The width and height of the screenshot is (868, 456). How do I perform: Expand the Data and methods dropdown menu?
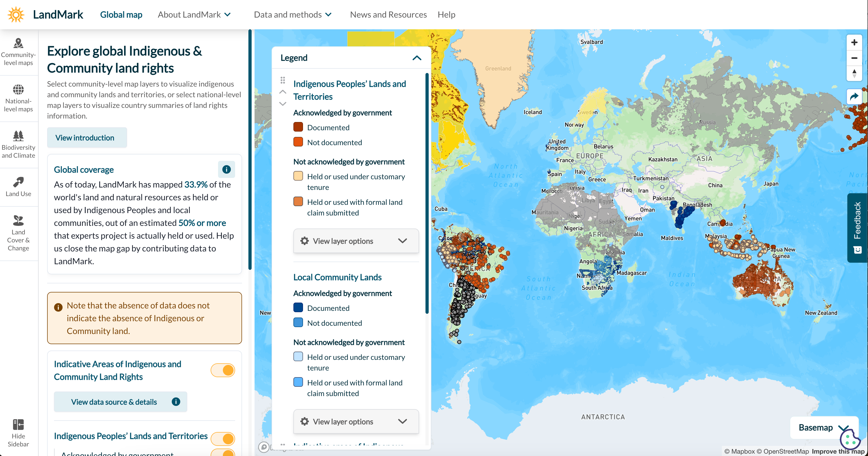pyautogui.click(x=293, y=14)
